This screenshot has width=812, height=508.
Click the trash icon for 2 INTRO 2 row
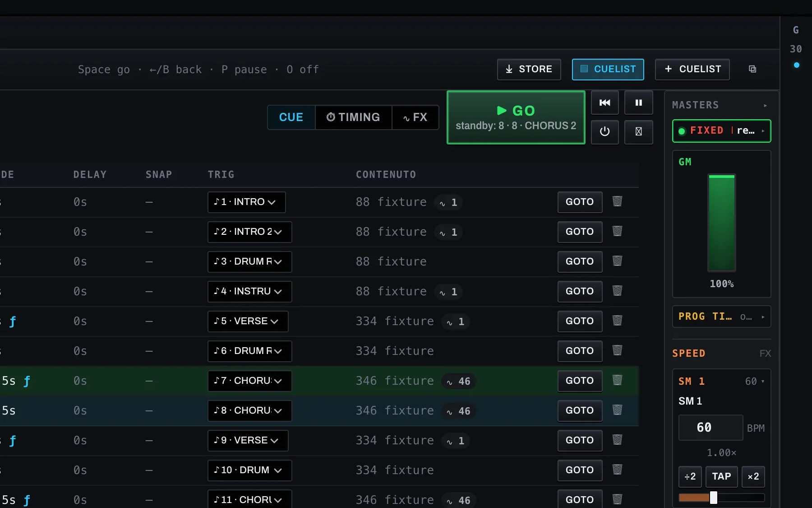tap(617, 231)
